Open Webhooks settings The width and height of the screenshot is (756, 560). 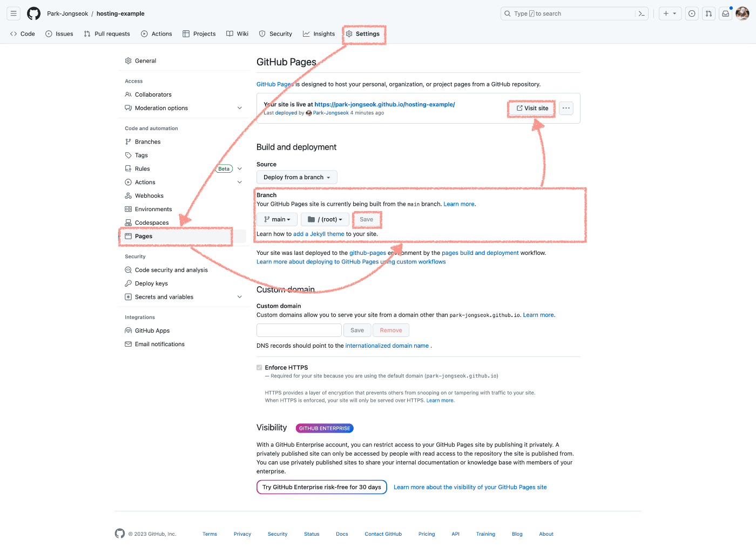coord(183,196)
